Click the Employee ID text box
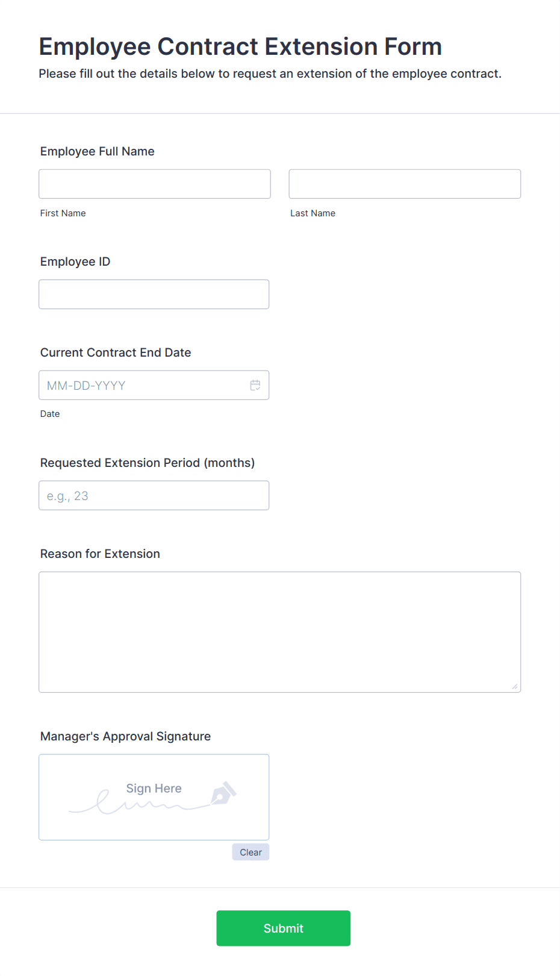Image resolution: width=560 pixels, height=976 pixels. [154, 294]
